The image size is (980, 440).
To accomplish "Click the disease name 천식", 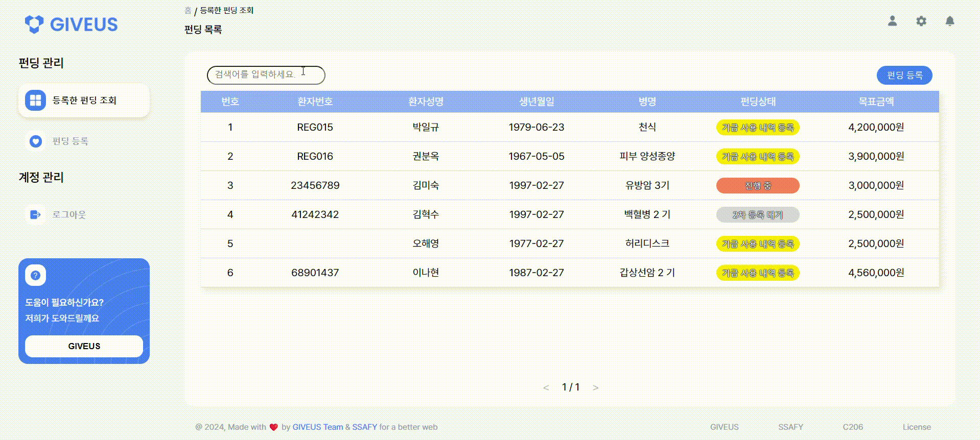I will pyautogui.click(x=647, y=127).
